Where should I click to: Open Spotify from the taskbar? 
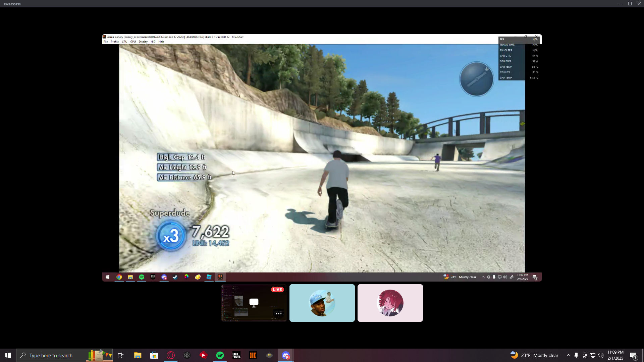(x=220, y=355)
